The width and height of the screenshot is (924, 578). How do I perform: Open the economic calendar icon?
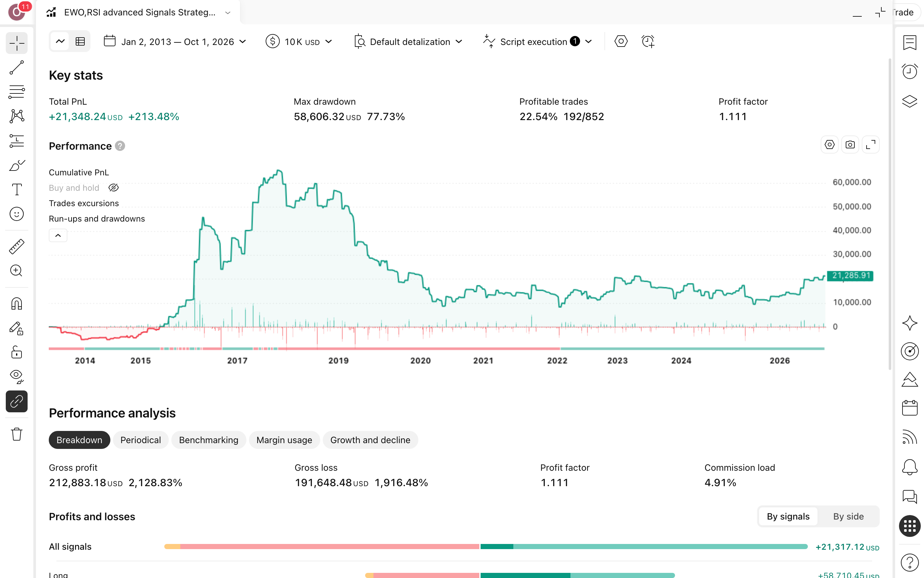point(910,408)
